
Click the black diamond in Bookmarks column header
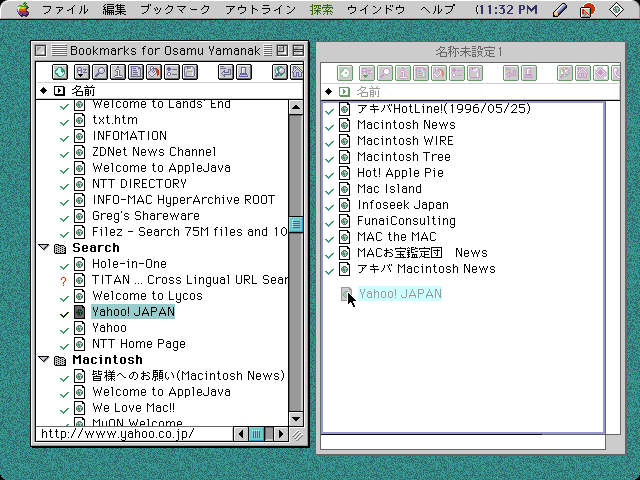click(x=44, y=91)
